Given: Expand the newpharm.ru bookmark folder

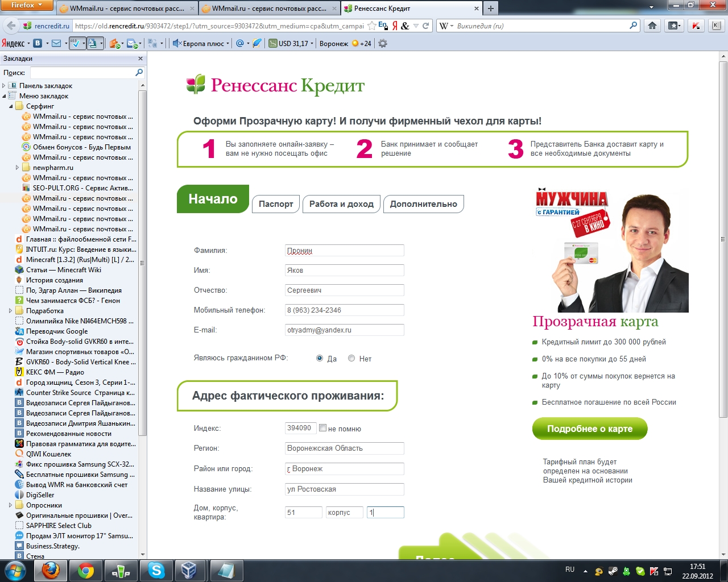Looking at the screenshot, I should [x=18, y=168].
